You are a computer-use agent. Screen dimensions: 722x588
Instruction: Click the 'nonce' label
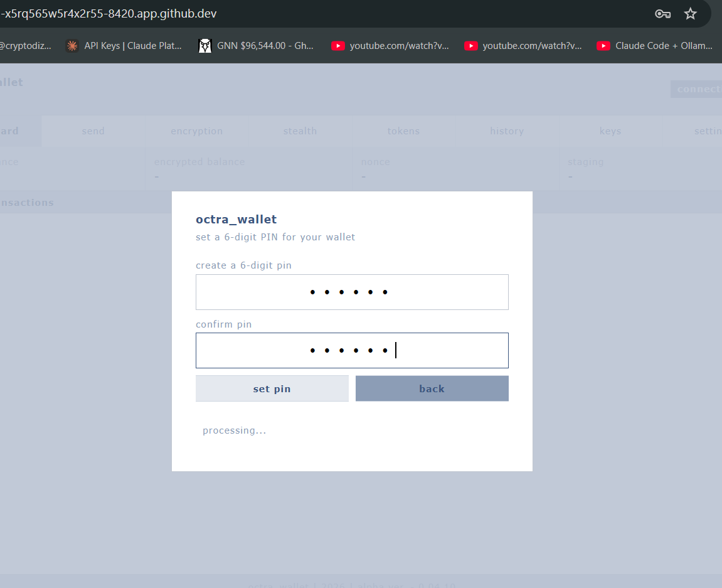pos(375,162)
